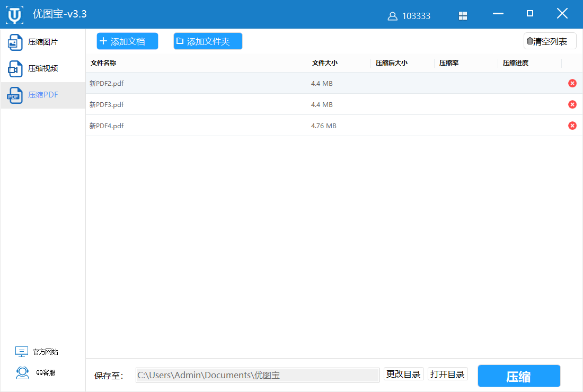Open the grid menu icon in title bar
Viewport: 583px width, 392px height.
pyautogui.click(x=463, y=15)
